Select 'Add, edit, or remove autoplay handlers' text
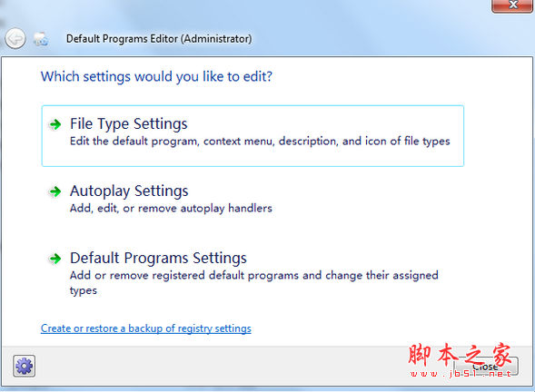 click(x=171, y=208)
